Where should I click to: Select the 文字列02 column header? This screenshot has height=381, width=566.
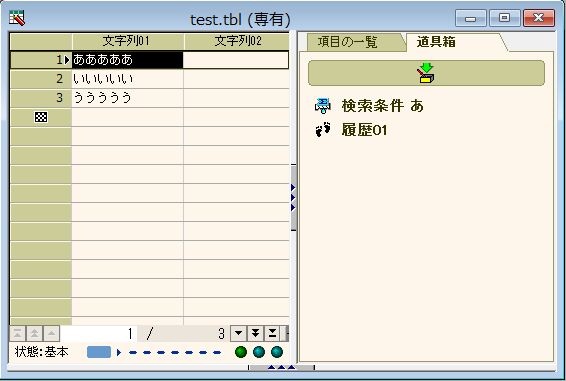(x=237, y=41)
